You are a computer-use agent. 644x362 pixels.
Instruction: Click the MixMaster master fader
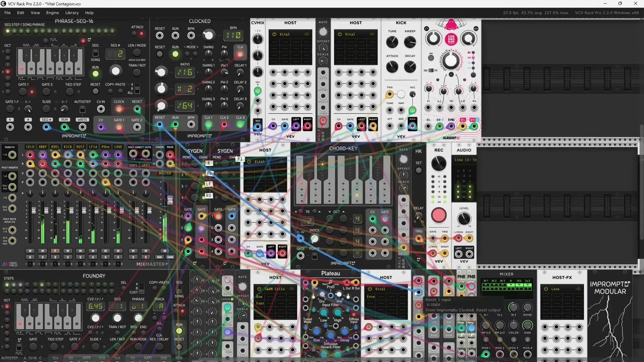click(170, 199)
